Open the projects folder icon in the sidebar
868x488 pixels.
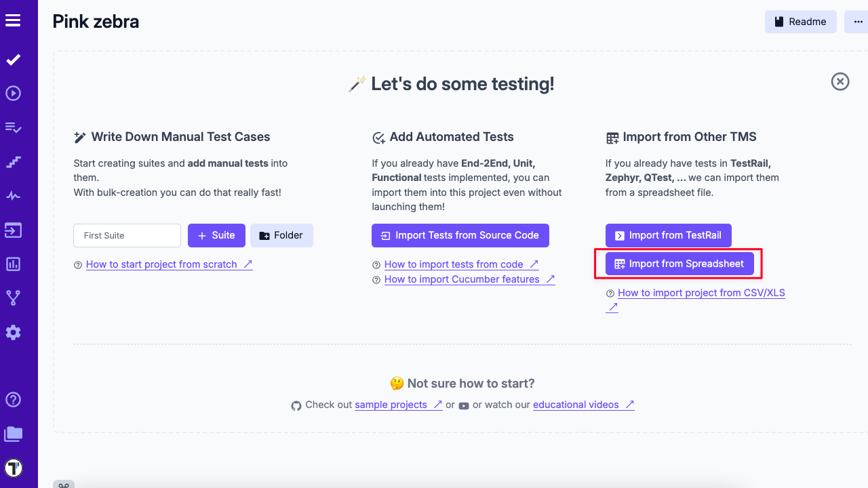[13, 434]
